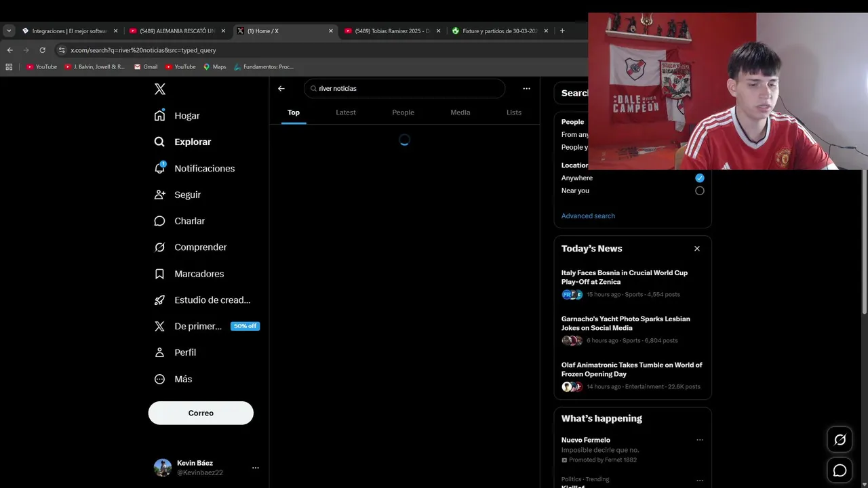Open Kevin Báez account options dots
Image resolution: width=868 pixels, height=488 pixels.
(x=255, y=468)
